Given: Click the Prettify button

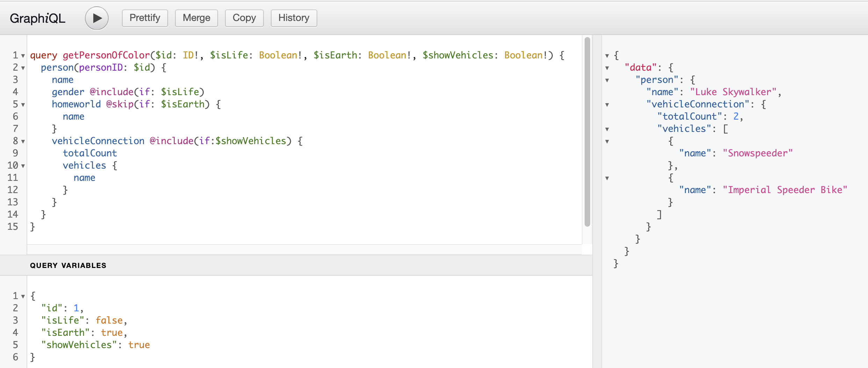Looking at the screenshot, I should pyautogui.click(x=145, y=18).
